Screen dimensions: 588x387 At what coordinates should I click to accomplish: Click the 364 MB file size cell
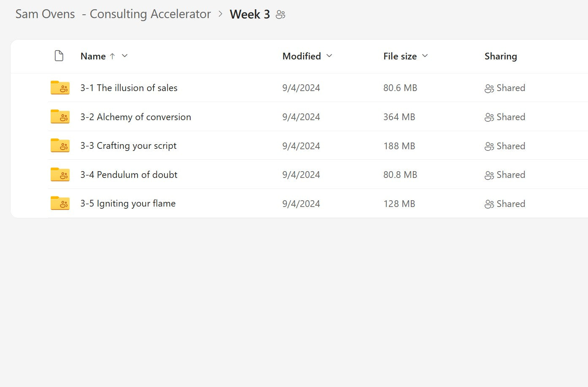pyautogui.click(x=399, y=117)
